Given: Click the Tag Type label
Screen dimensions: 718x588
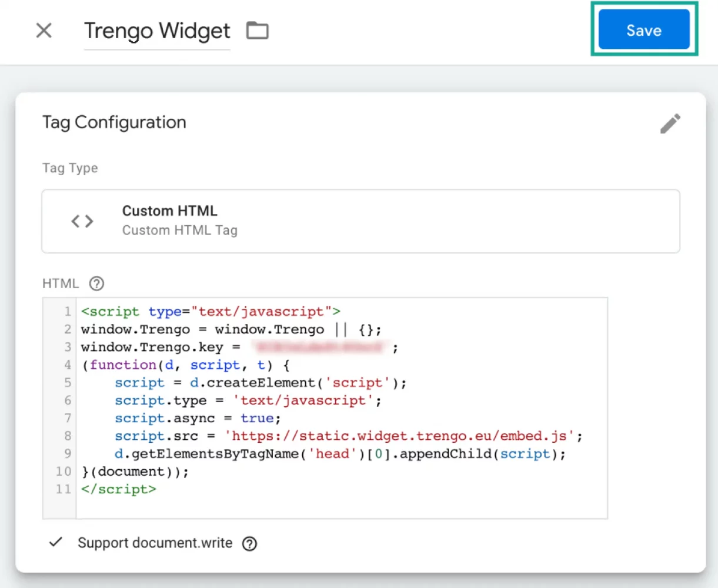Looking at the screenshot, I should click(x=70, y=168).
